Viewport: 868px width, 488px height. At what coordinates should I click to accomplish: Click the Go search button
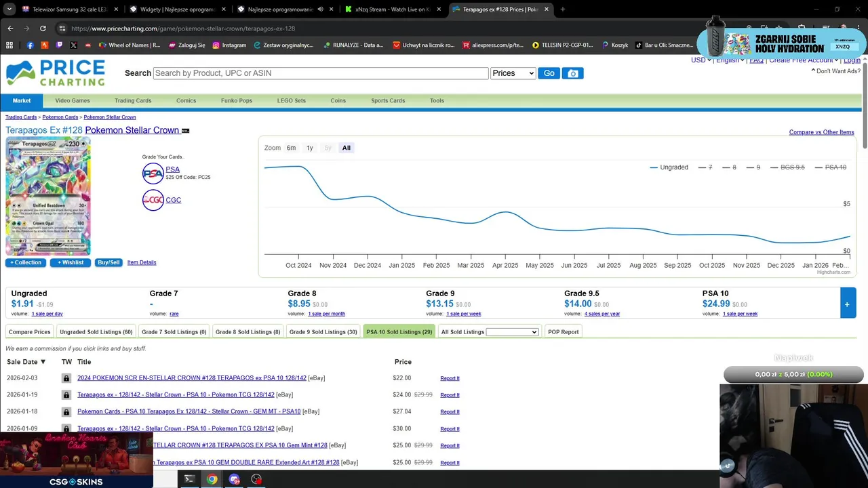click(x=549, y=73)
